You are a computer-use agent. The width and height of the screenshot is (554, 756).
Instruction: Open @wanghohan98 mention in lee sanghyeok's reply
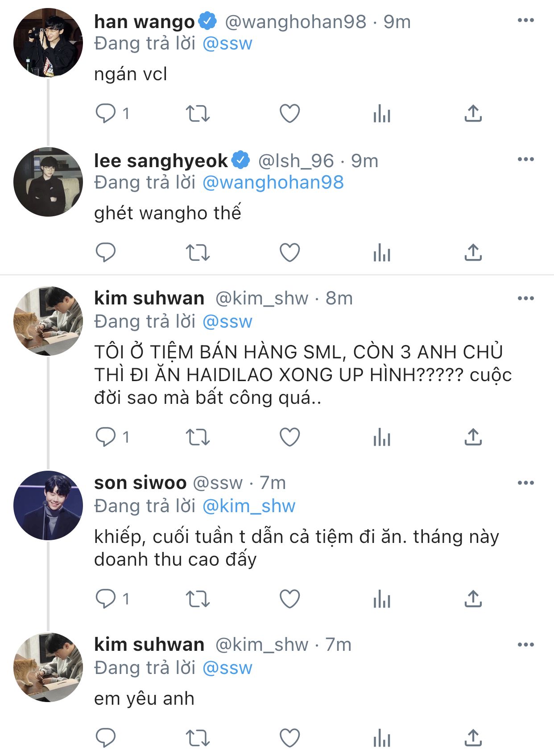click(x=273, y=183)
